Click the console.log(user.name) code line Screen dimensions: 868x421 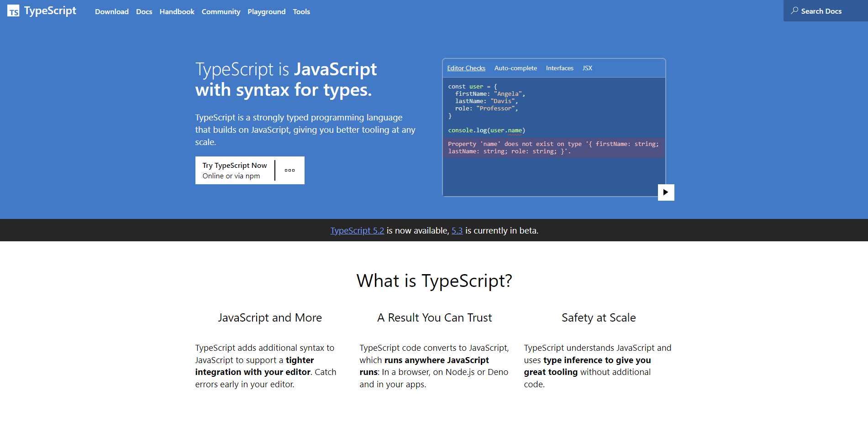click(487, 130)
